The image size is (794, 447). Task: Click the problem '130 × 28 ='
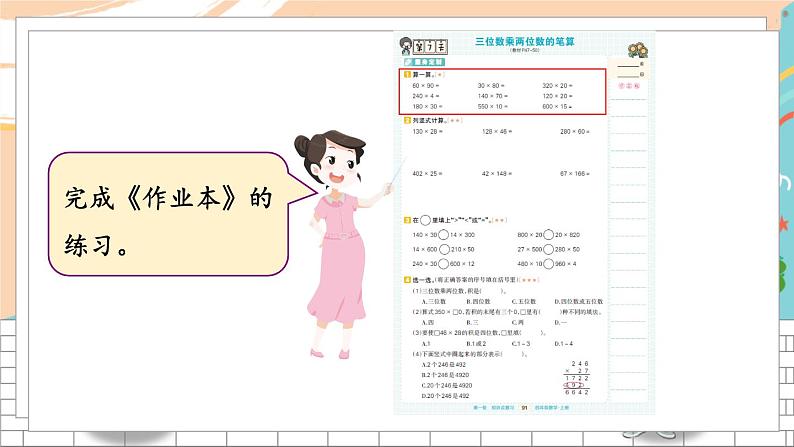(x=427, y=131)
